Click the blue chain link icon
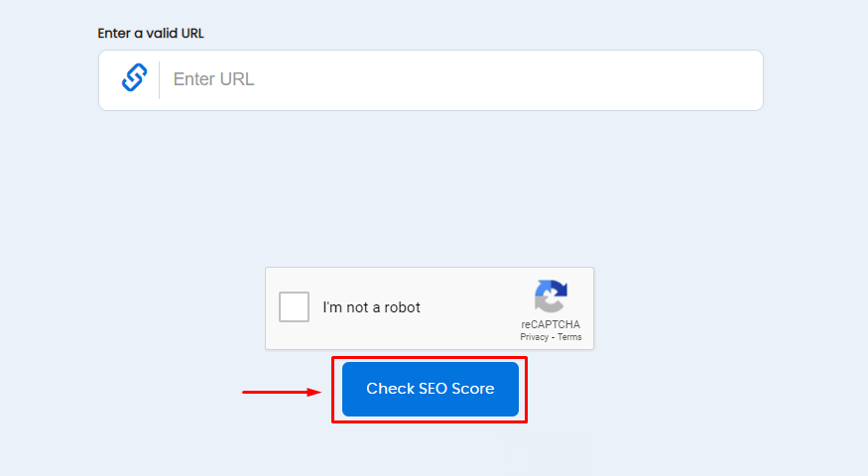 (135, 77)
